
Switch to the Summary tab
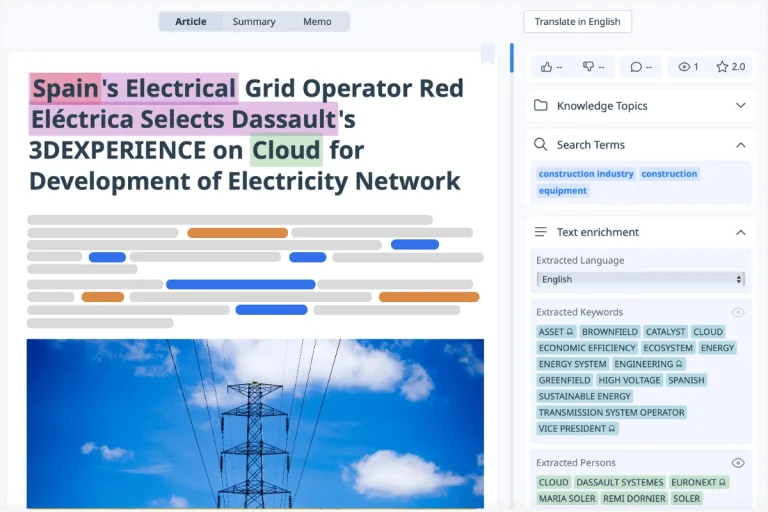[x=254, y=22]
